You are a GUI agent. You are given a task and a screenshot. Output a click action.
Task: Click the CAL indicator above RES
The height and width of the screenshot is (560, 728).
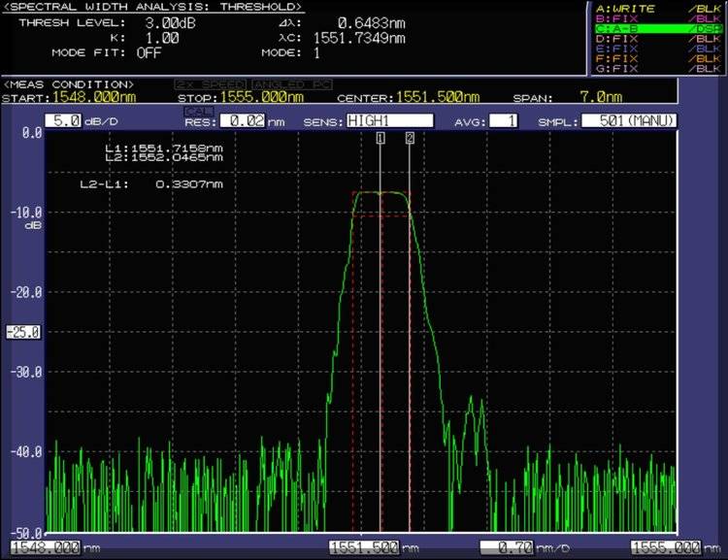(198, 111)
